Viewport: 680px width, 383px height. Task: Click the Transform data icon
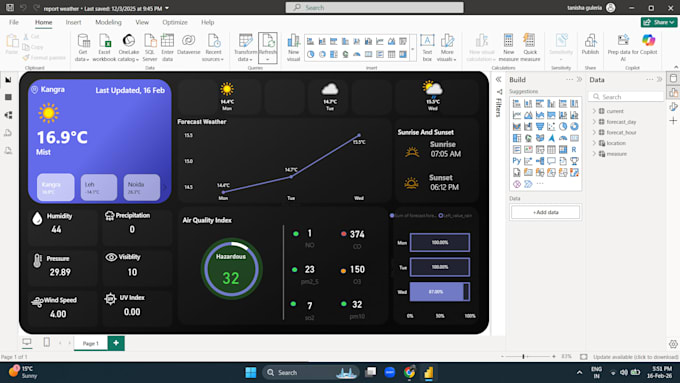click(245, 41)
